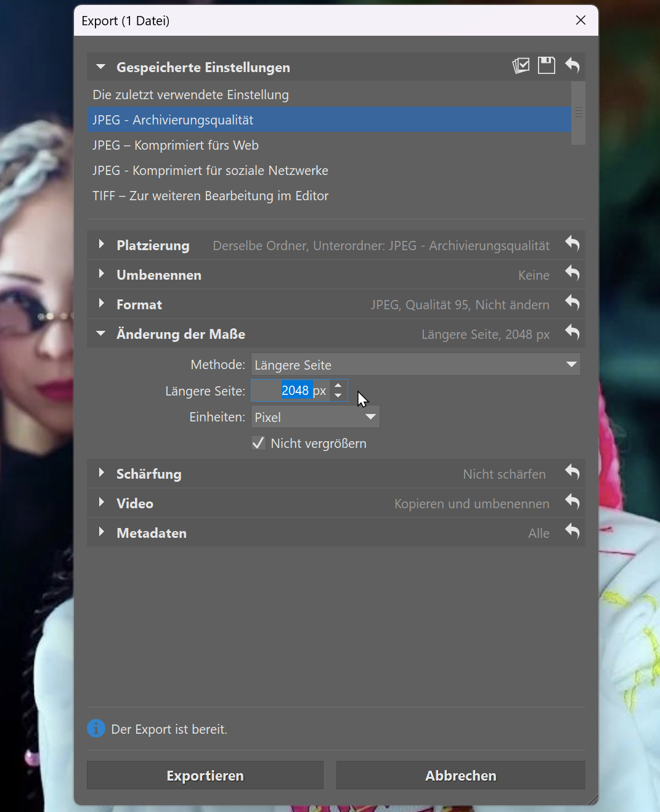Collapse the Gespeicherte Einstellungen section
Image resolution: width=660 pixels, height=812 pixels.
pyautogui.click(x=101, y=67)
